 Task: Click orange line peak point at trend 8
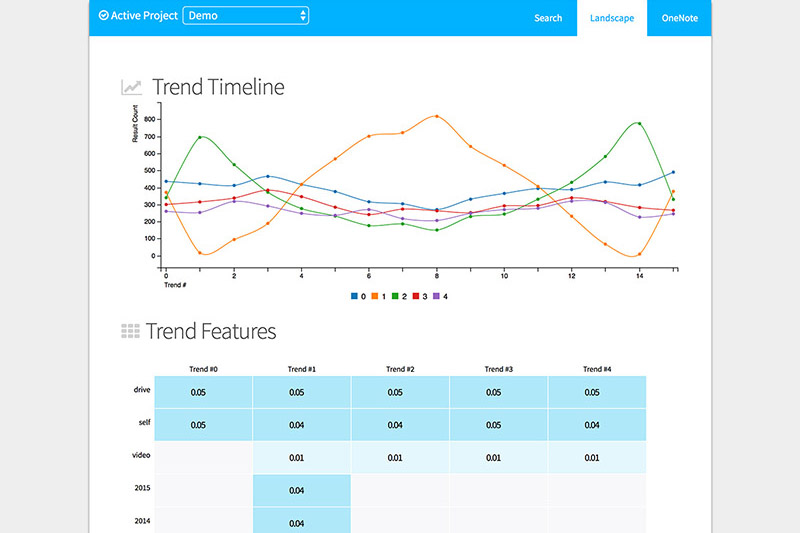coord(437,116)
